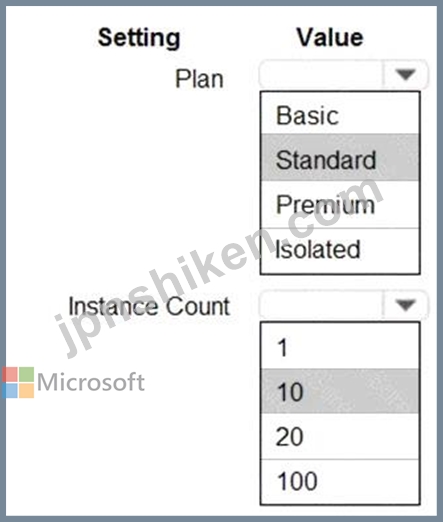This screenshot has height=522, width=443.
Task: Open the Plan dropdown arrow
Action: coord(405,74)
